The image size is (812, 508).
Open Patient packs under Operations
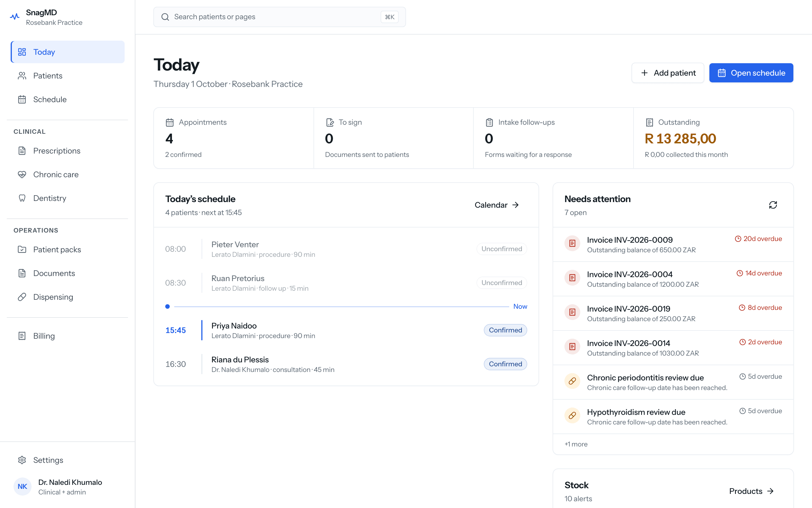tap(68, 250)
